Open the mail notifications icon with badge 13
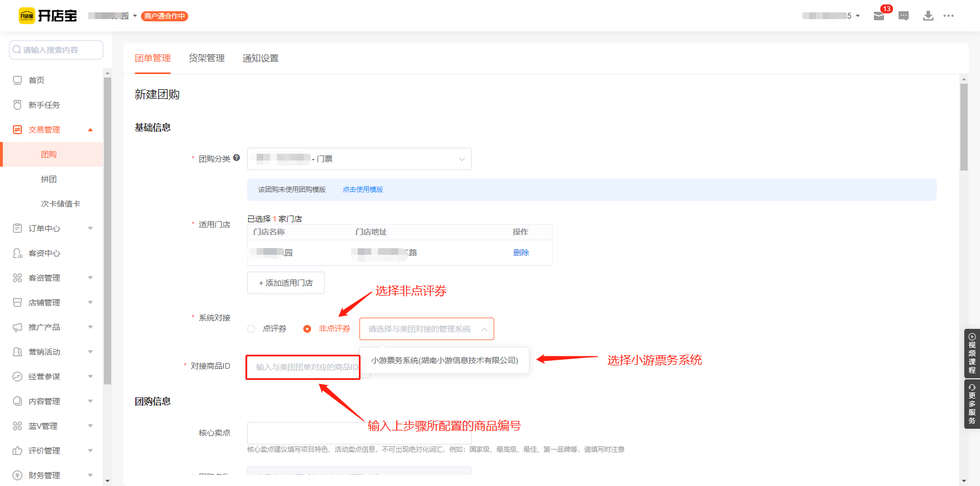The width and height of the screenshot is (980, 486). pos(879,16)
